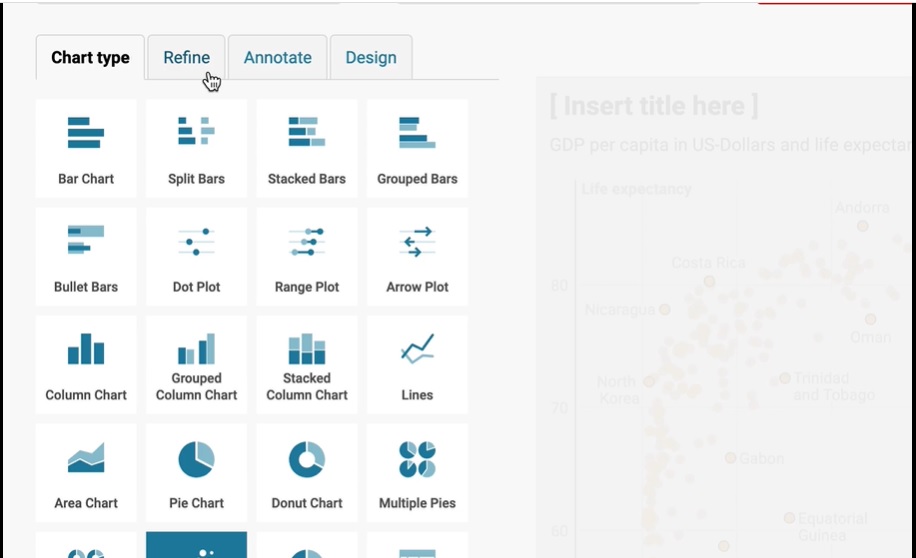Viewport: 916px width, 558px height.
Task: Go to the Design tab
Action: [371, 57]
